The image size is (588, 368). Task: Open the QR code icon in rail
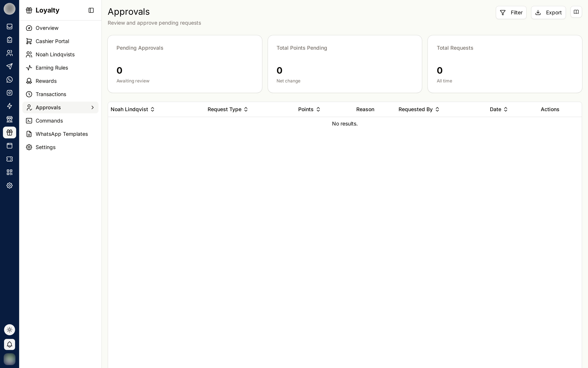pos(10,172)
